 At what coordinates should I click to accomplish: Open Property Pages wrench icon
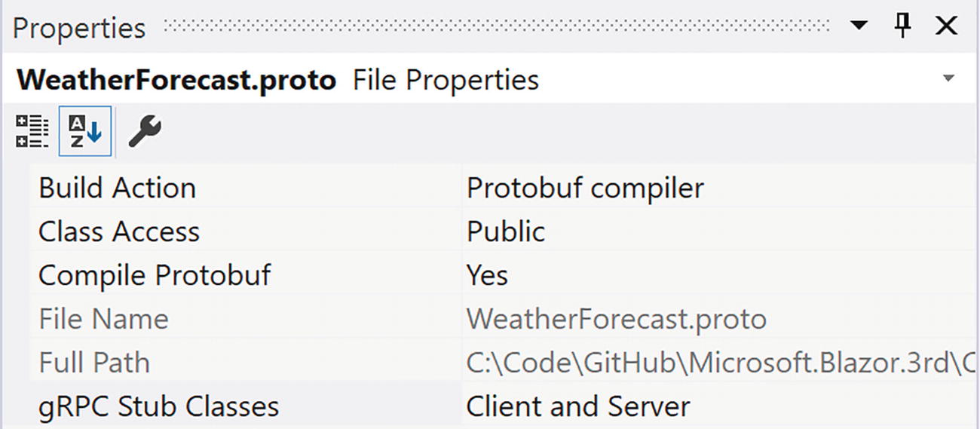point(144,132)
